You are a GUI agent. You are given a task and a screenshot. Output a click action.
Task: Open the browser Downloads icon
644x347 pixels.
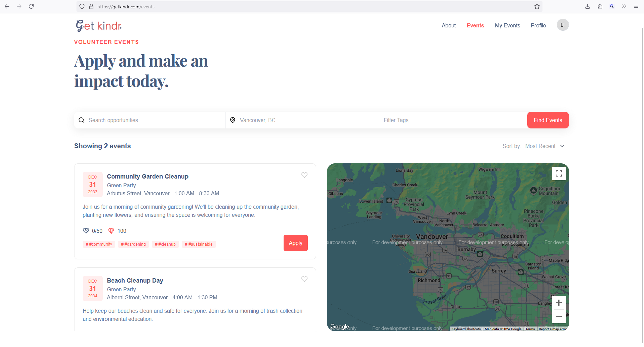pyautogui.click(x=588, y=7)
